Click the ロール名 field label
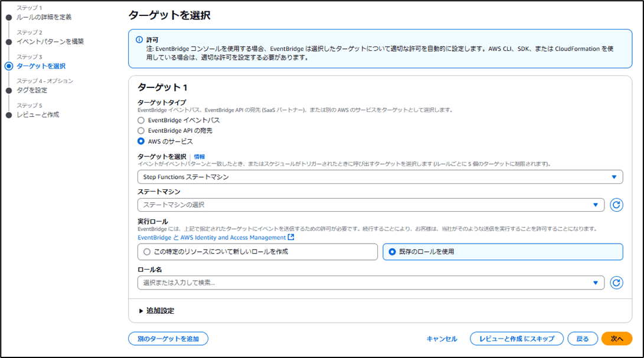The height and width of the screenshot is (358, 644). coord(149,270)
